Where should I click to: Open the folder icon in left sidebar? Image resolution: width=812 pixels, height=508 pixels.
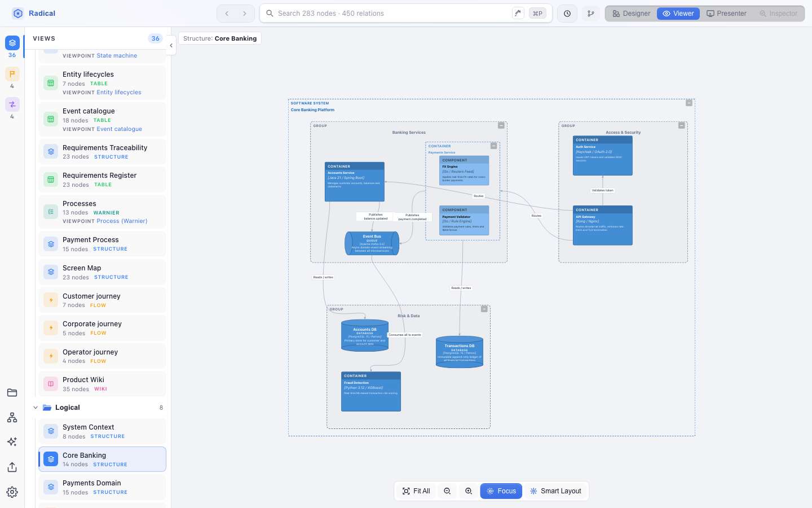pos(12,393)
